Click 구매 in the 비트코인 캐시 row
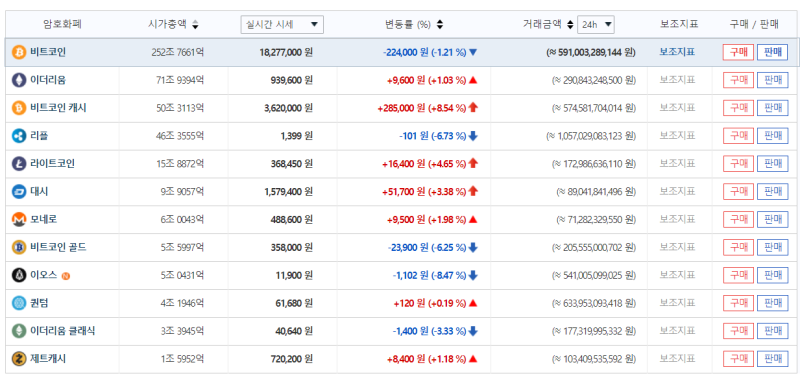800x378 pixels. tap(738, 108)
